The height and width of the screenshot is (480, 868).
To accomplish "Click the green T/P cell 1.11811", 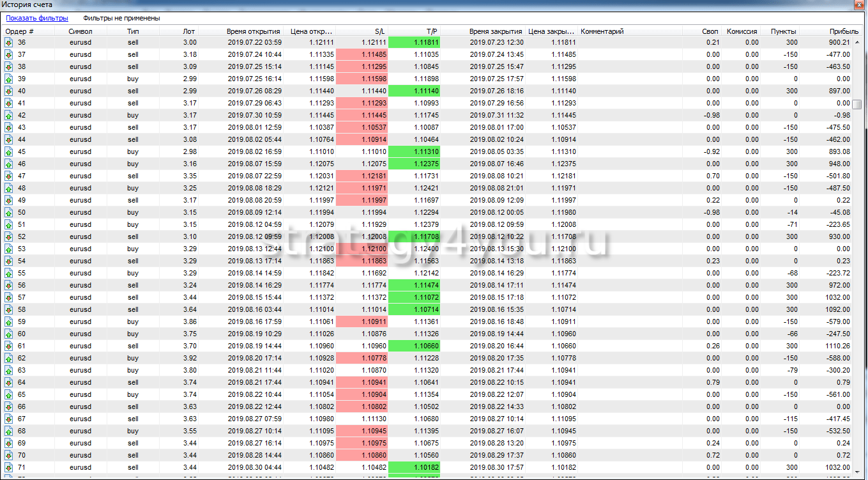I will (414, 42).
